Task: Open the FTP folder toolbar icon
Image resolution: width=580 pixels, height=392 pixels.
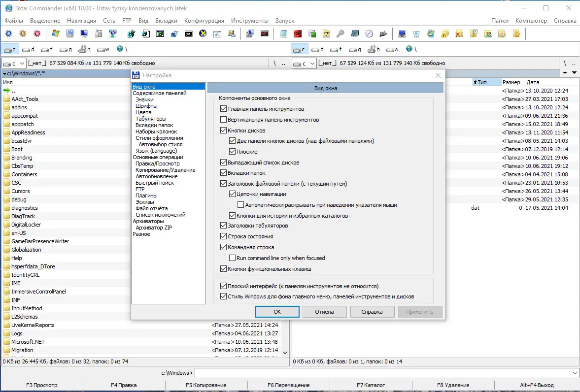Action: [x=326, y=33]
